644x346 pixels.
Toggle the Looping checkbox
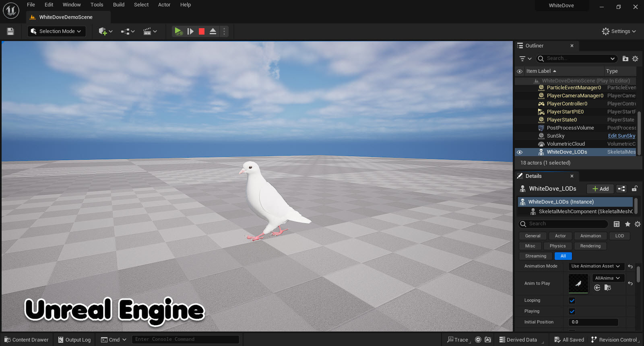[572, 301]
